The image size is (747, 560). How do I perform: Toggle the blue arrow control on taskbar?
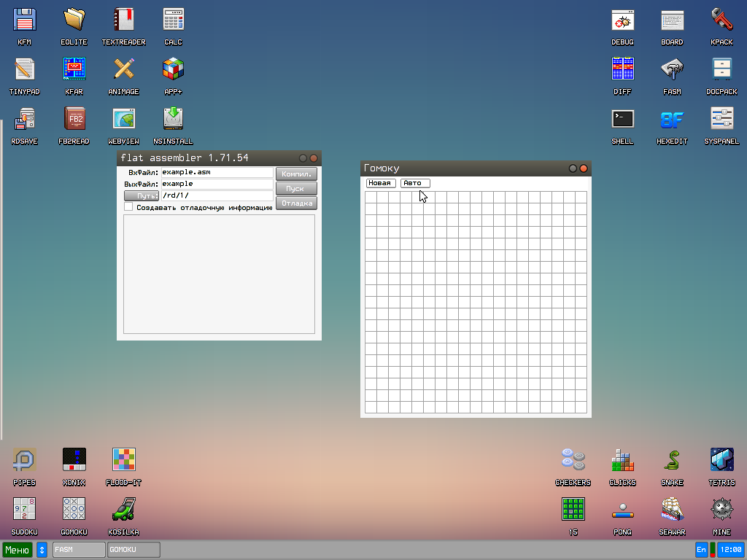[x=42, y=550]
